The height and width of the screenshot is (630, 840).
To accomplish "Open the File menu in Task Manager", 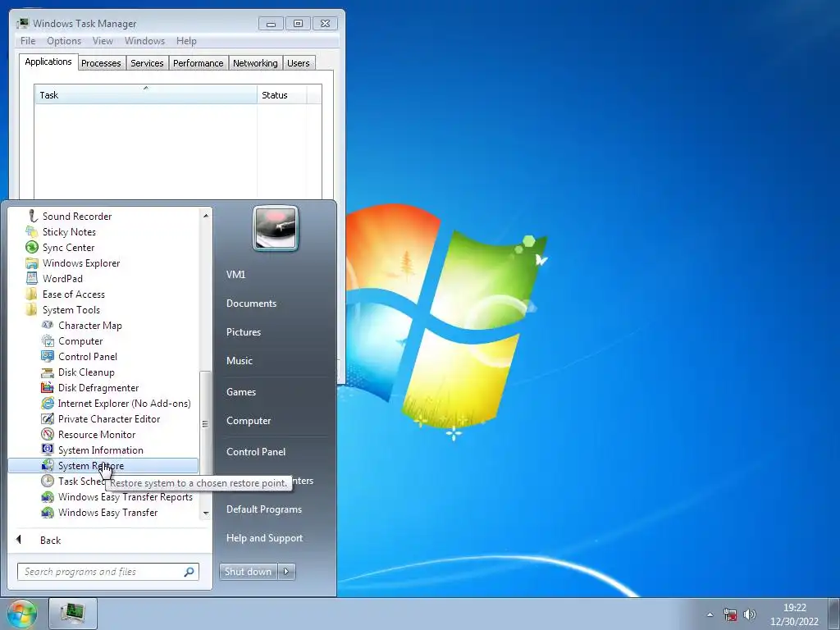I will click(x=28, y=41).
